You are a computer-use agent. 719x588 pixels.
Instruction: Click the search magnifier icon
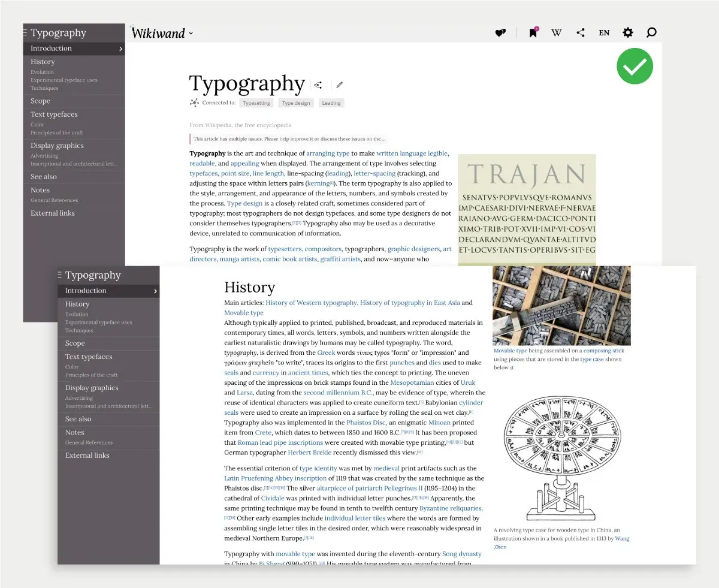tap(651, 32)
